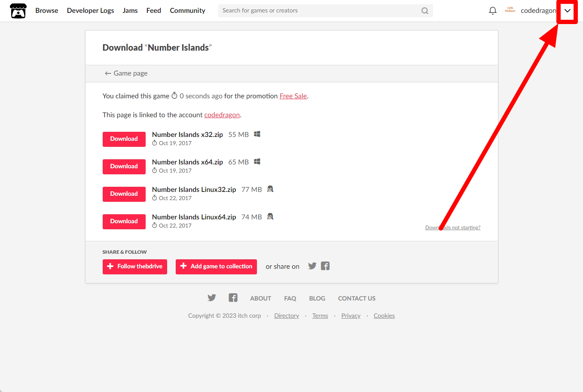Open Downloads not starting help link

pos(453,228)
